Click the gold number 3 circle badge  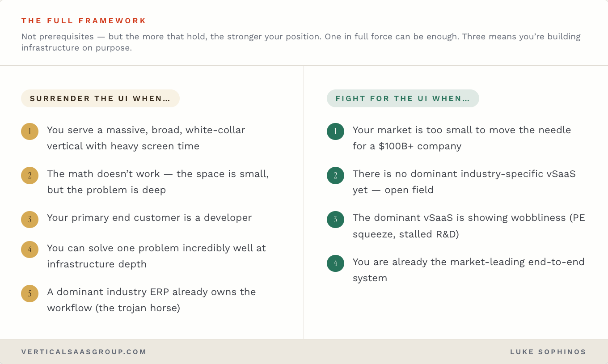[x=30, y=220]
